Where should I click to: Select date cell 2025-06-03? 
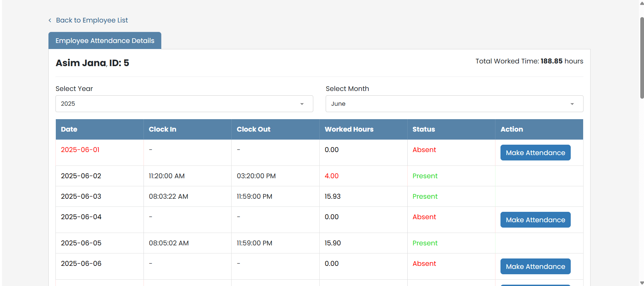81,196
